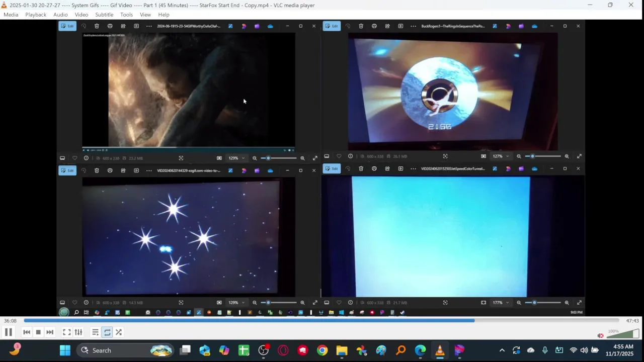Open more options in VID20240620144329 window
The image size is (644, 362).
(149, 170)
